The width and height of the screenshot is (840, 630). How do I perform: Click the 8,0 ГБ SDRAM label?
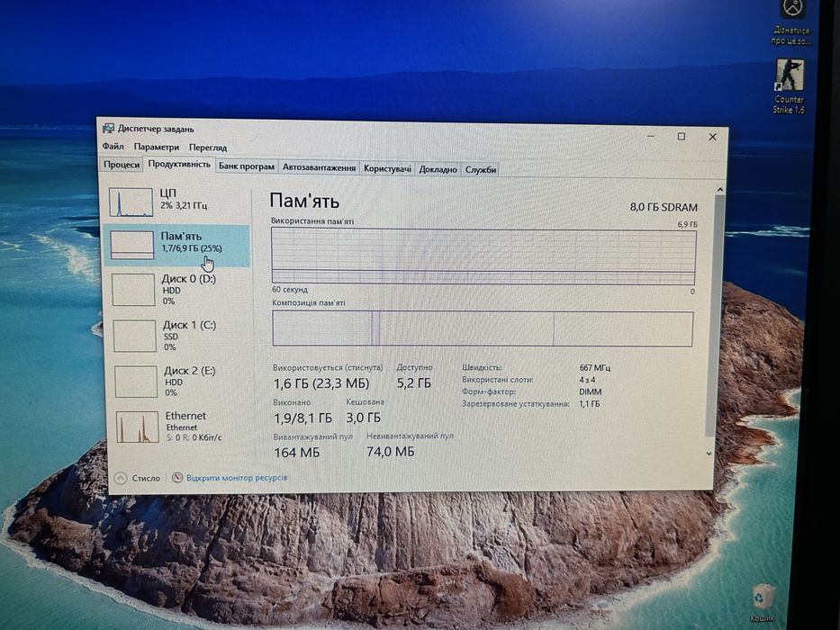pos(664,207)
